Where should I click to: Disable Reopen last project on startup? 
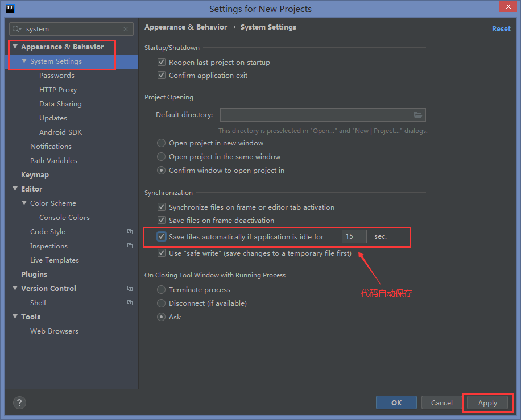pos(161,63)
